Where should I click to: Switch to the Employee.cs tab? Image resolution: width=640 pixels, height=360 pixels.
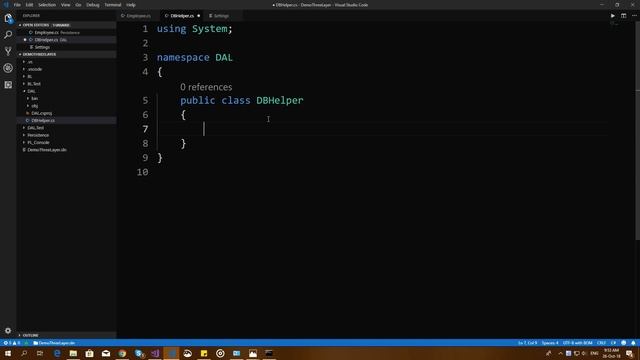coord(138,16)
